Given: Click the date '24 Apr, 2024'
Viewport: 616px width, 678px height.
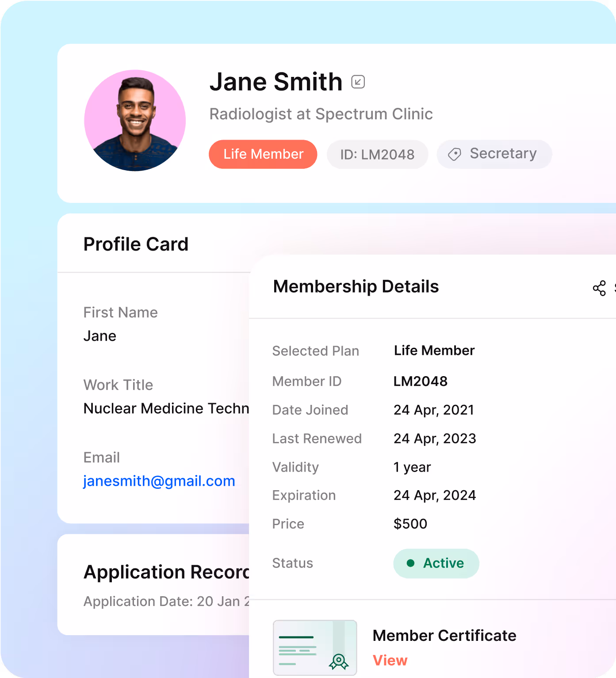Looking at the screenshot, I should [435, 495].
